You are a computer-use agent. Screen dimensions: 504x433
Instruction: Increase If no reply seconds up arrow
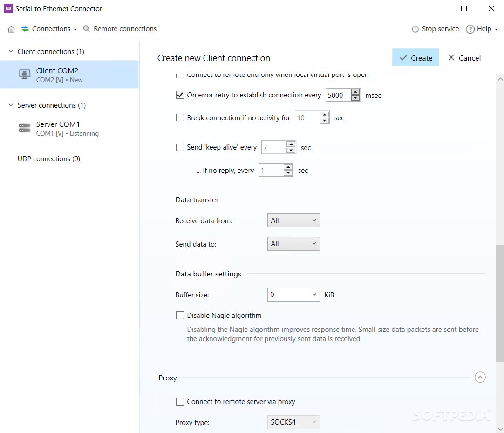[288, 167]
